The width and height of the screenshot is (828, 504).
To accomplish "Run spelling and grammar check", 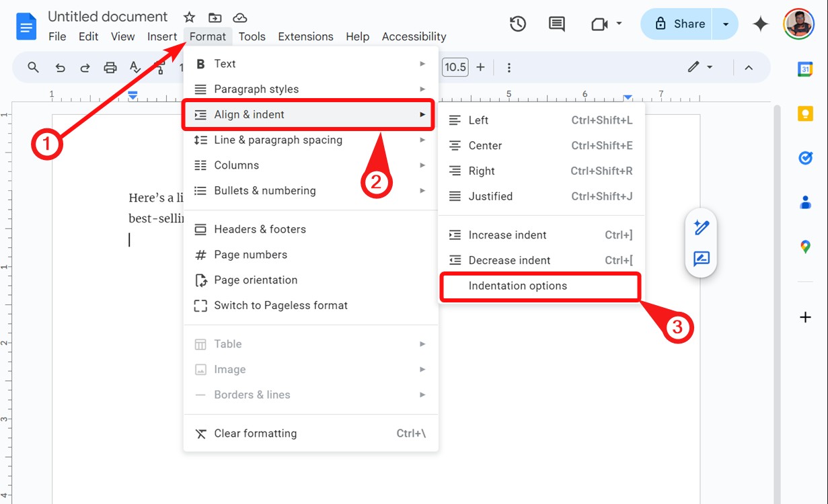I will pos(135,67).
